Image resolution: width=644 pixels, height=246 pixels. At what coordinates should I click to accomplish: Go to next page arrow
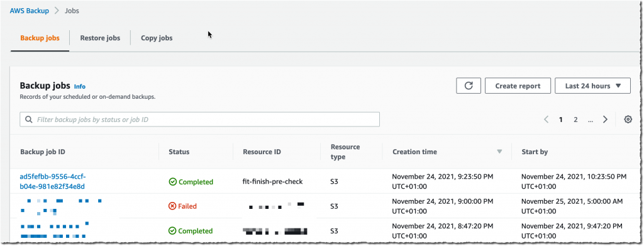click(605, 120)
